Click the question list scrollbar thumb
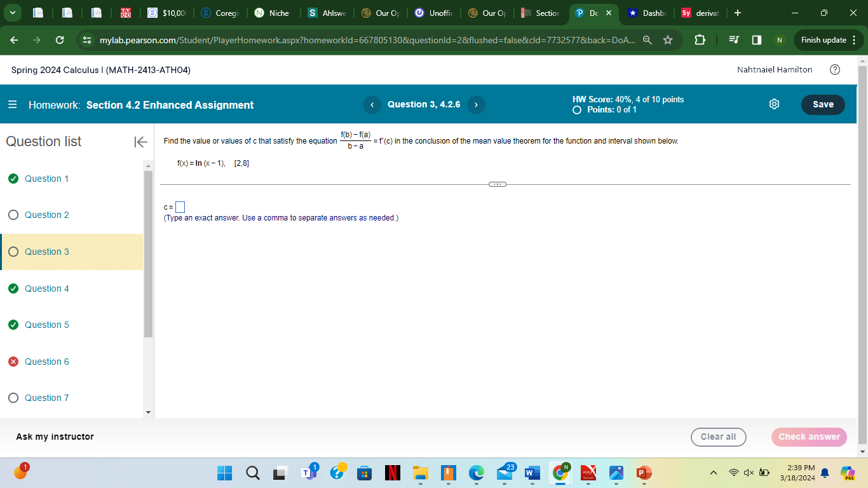Screen dimensions: 868x488 (149, 254)
